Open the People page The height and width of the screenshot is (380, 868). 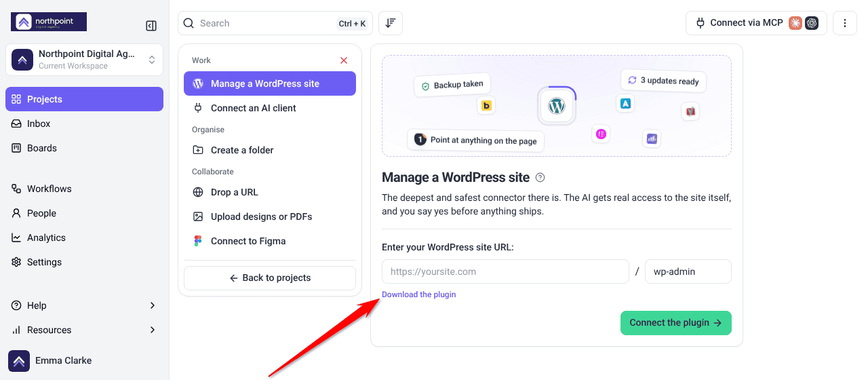click(x=84, y=213)
